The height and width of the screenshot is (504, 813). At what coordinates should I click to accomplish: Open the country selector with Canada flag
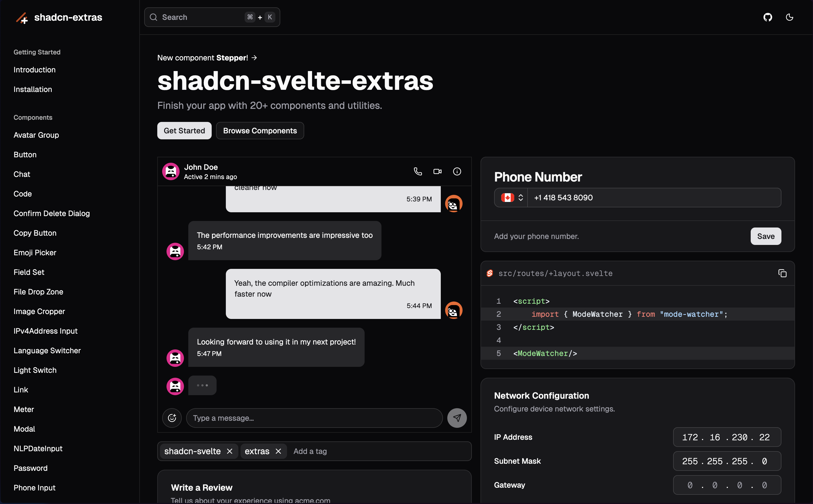pos(512,198)
